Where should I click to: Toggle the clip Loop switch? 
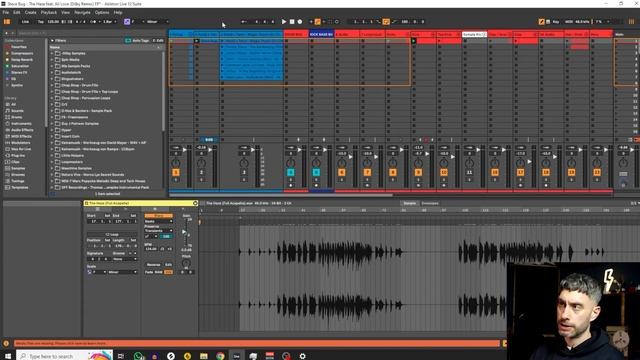(111, 235)
